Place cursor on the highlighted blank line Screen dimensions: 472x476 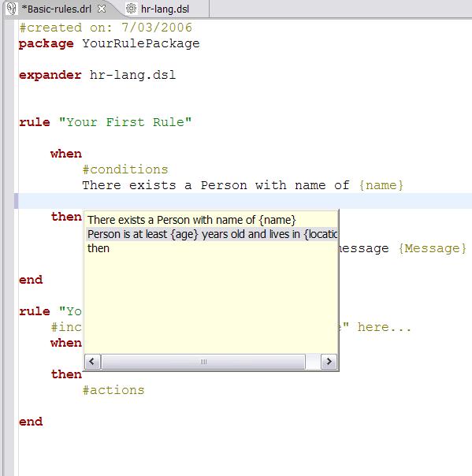244,201
